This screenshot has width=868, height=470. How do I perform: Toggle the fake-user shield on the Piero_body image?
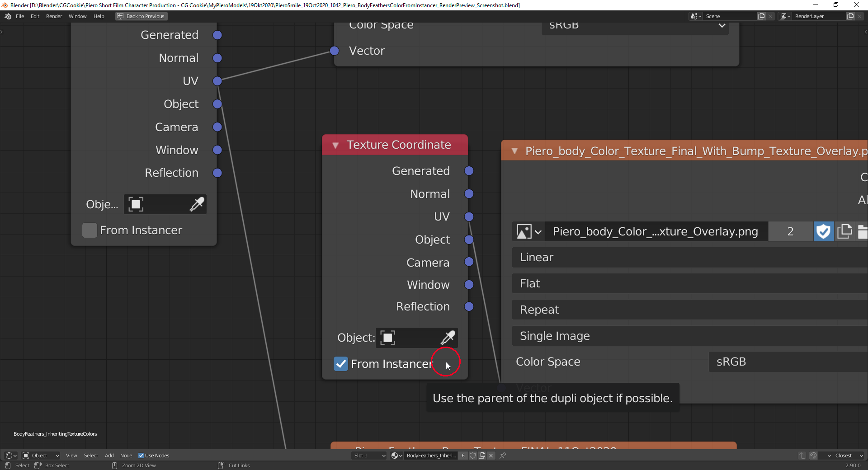coord(823,231)
